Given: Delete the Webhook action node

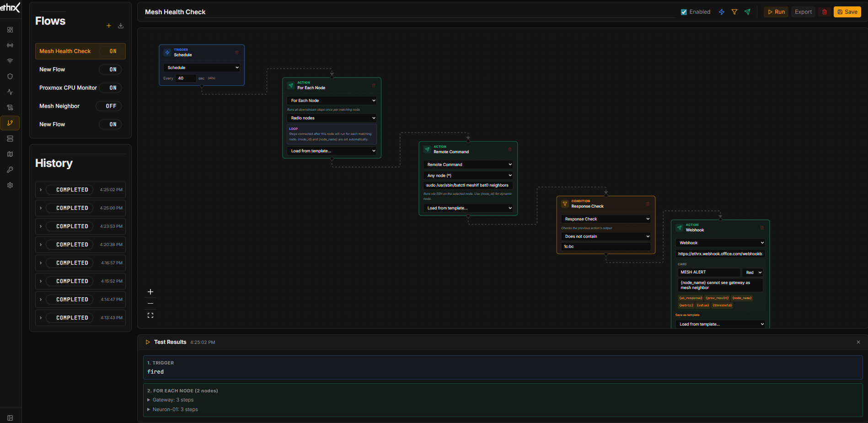Looking at the screenshot, I should coord(762,228).
